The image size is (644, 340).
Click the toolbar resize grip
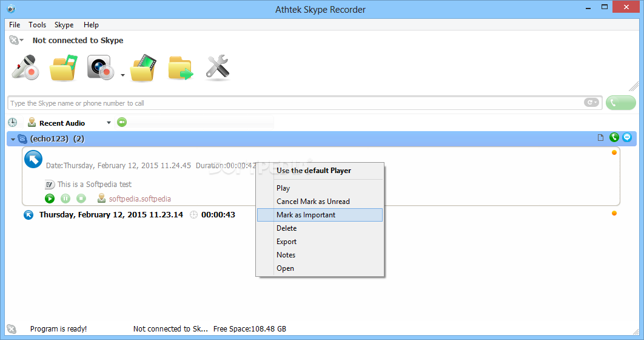click(633, 86)
